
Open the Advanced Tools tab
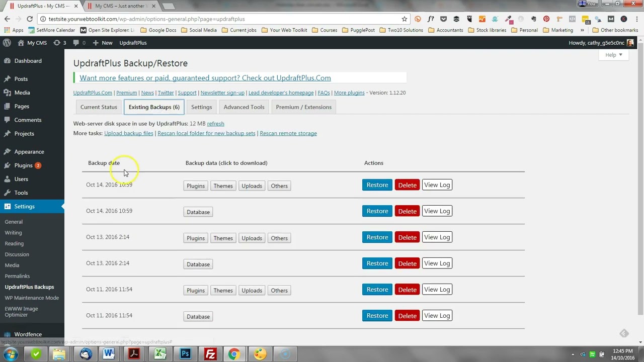(244, 107)
